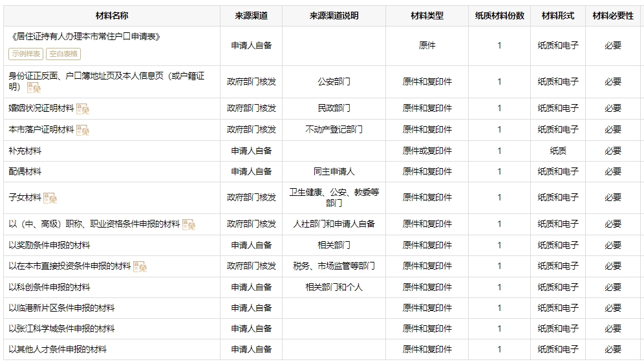Open the 空白表格 blank form button
The width and height of the screenshot is (644, 364).
63,54
